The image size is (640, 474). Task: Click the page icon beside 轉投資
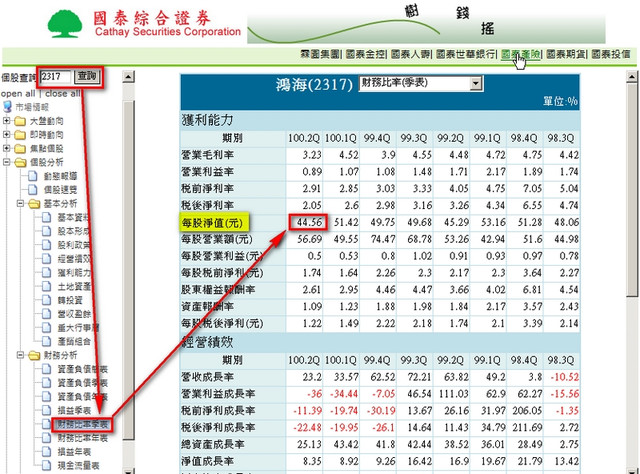click(47, 300)
